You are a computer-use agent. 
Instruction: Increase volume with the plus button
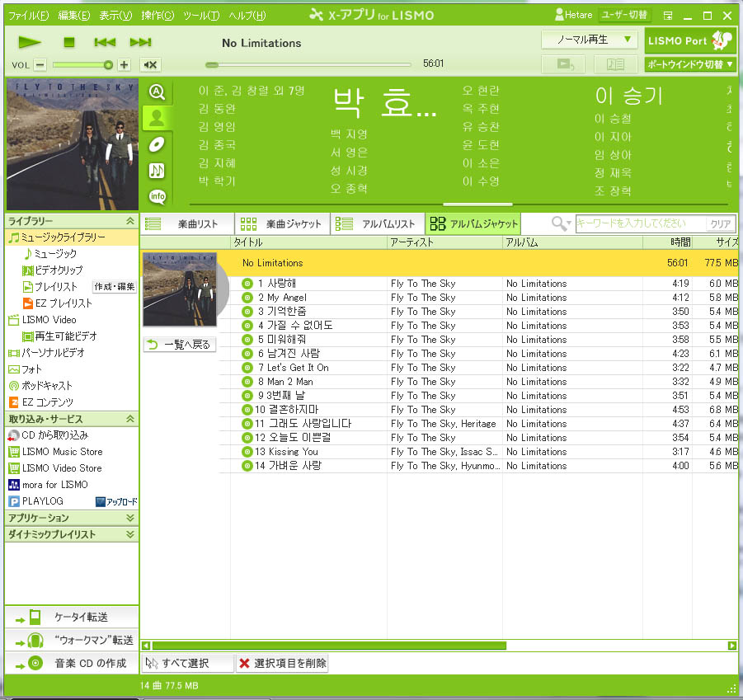[125, 64]
